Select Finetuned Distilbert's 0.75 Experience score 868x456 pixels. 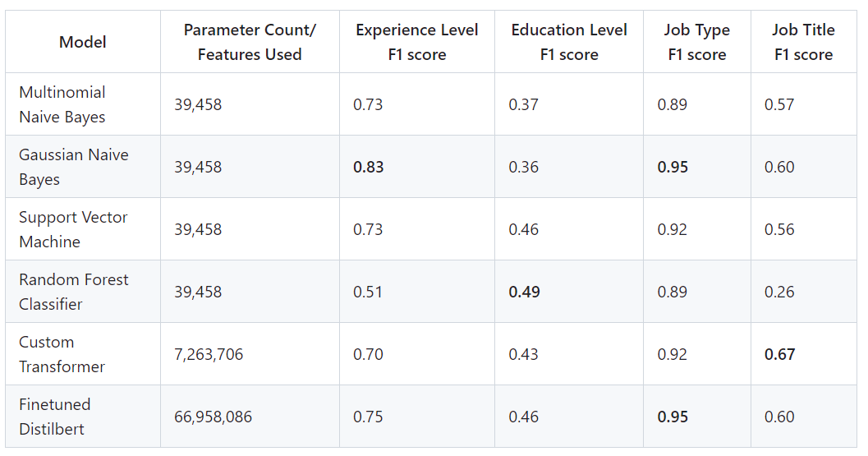(368, 417)
